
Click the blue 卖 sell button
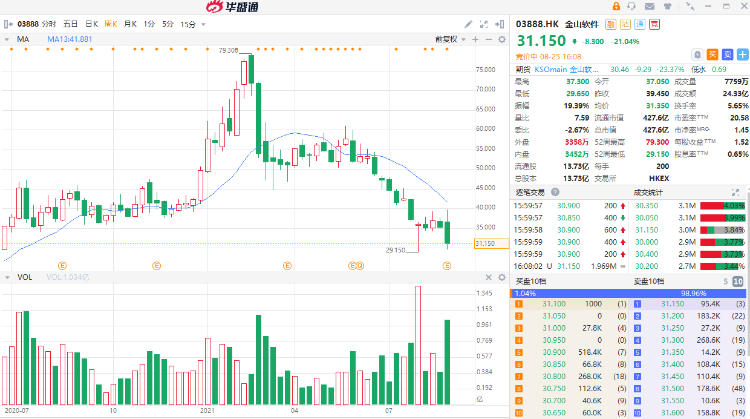coord(728,55)
